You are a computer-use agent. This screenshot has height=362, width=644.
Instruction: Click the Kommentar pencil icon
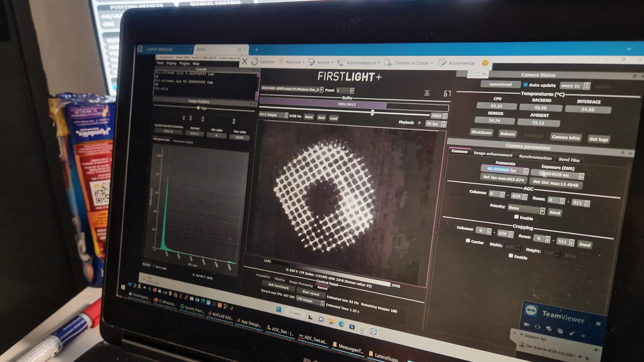[x=442, y=63]
